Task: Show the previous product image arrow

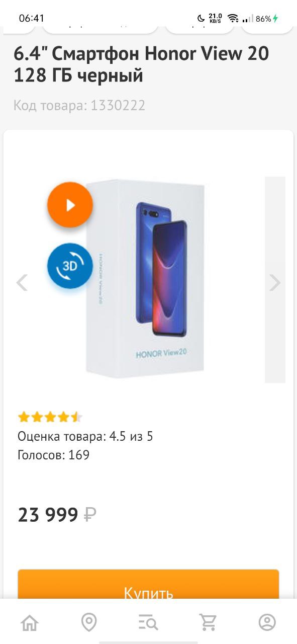Action: (22, 282)
